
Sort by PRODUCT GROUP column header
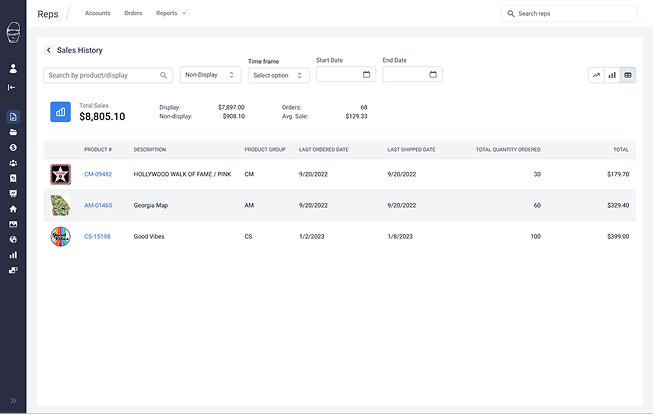point(265,150)
